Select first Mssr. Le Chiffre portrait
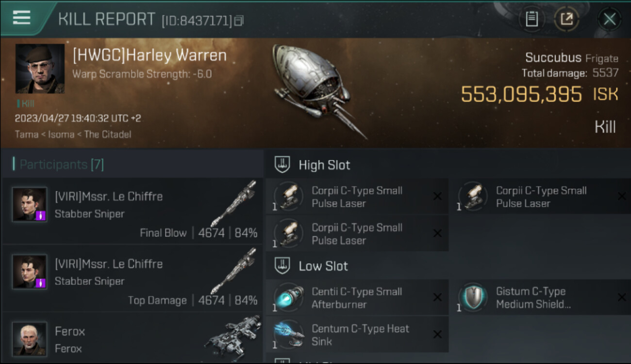 click(30, 204)
